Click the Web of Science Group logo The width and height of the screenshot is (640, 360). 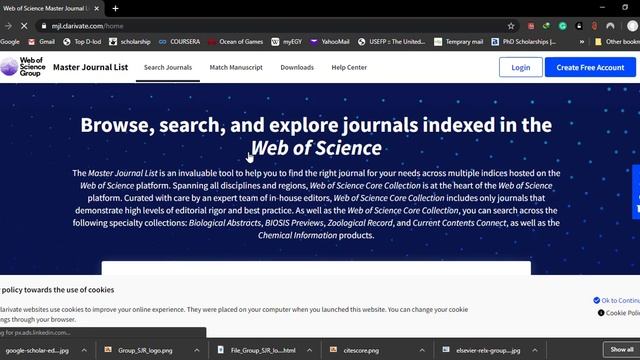click(23, 67)
